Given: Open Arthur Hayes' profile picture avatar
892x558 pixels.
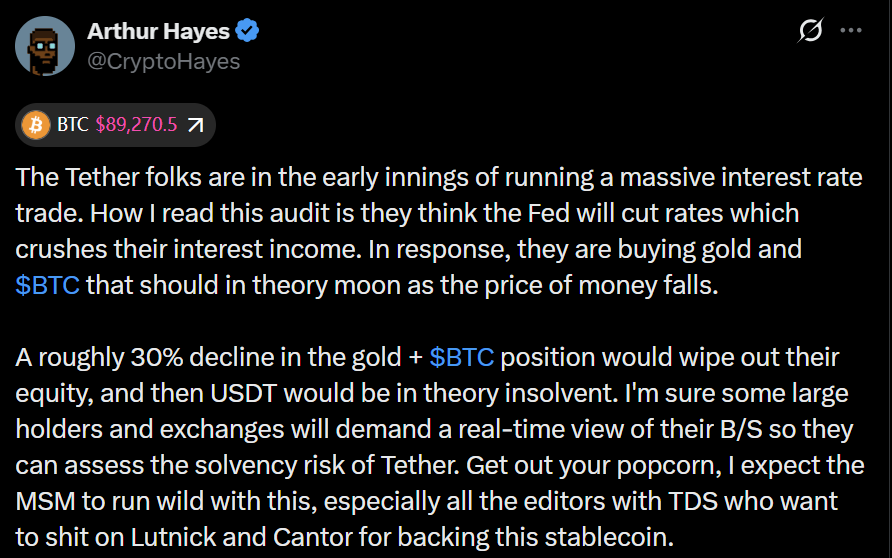Looking at the screenshot, I should (x=45, y=46).
